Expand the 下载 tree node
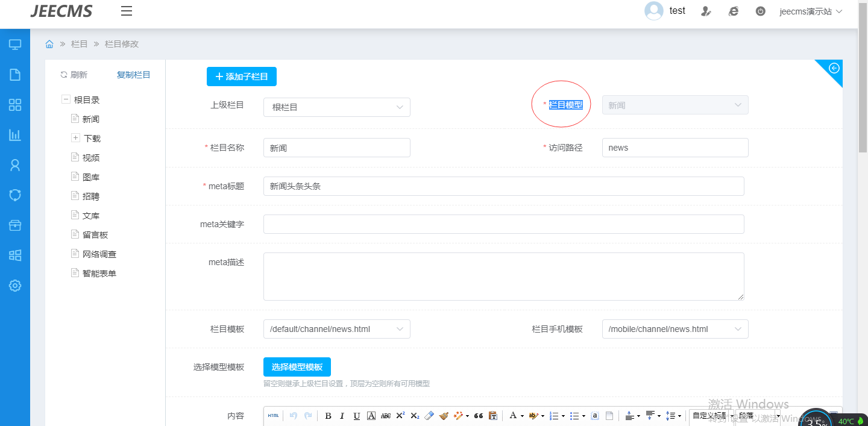Viewport: 868px width, 426px height. point(76,138)
